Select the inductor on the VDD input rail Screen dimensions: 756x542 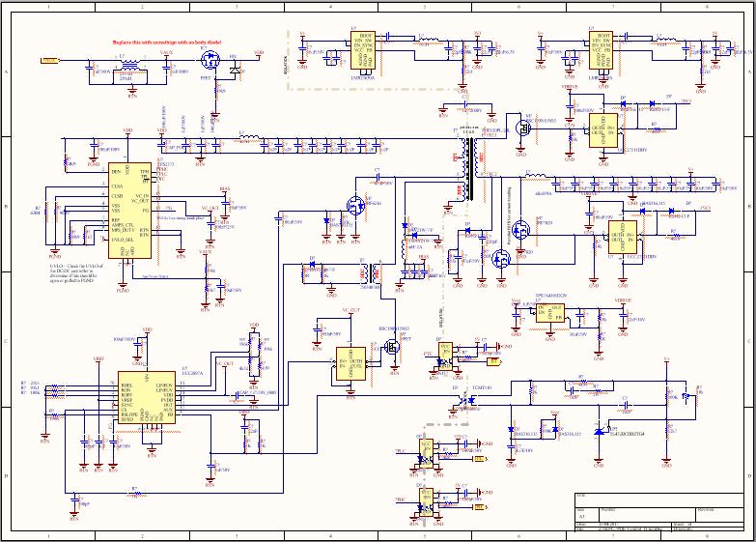[x=248, y=138]
